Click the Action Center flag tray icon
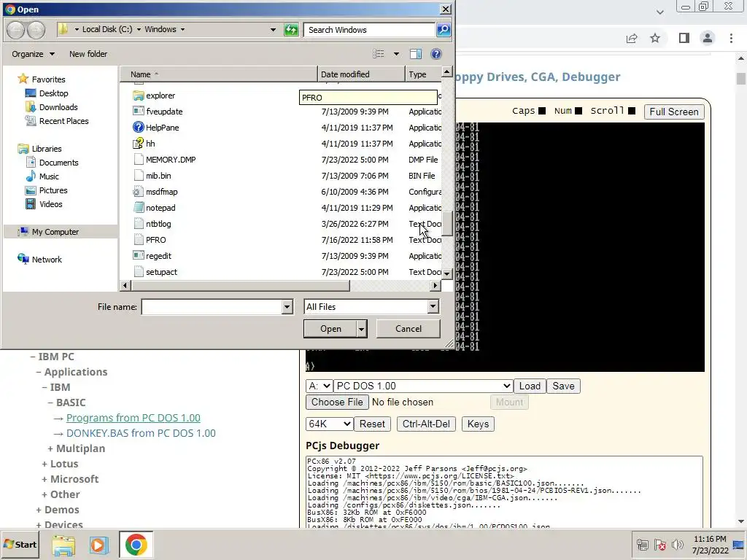The width and height of the screenshot is (747, 560). 659,545
